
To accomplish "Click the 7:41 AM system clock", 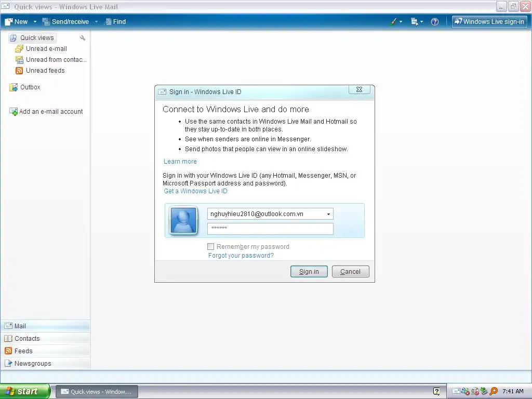I will point(513,391).
